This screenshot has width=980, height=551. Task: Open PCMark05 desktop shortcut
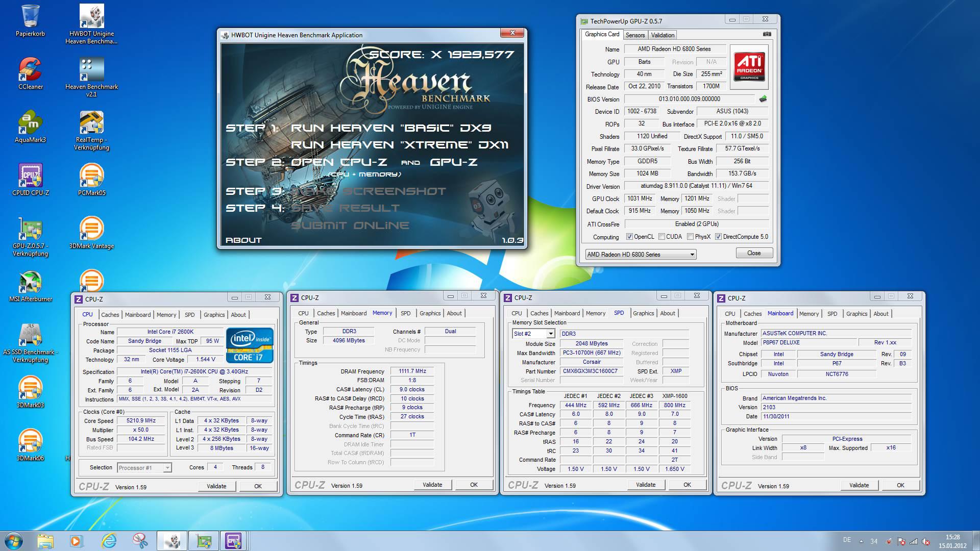point(92,180)
